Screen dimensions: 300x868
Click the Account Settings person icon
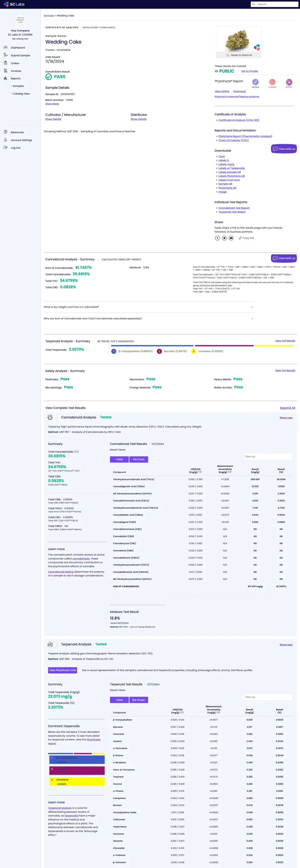point(5,140)
